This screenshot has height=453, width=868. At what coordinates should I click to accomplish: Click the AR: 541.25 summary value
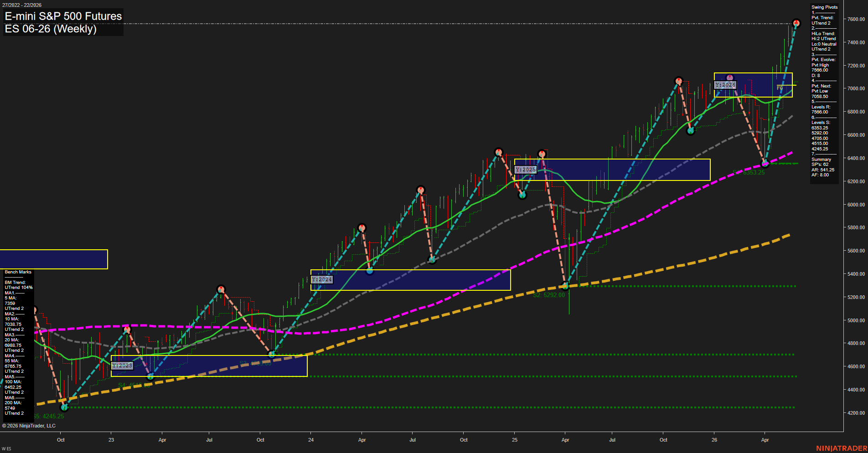(x=823, y=170)
